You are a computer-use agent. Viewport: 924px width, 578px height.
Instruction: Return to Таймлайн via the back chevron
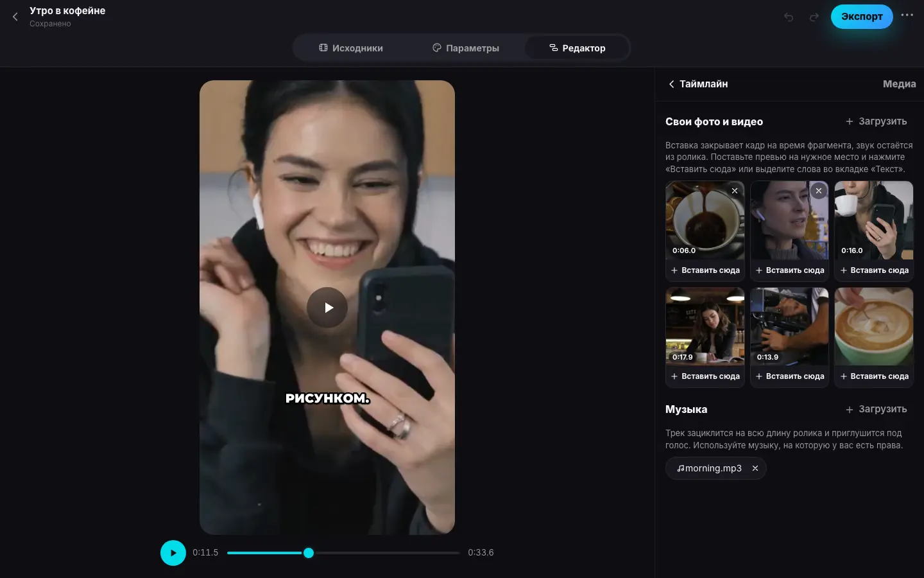671,84
